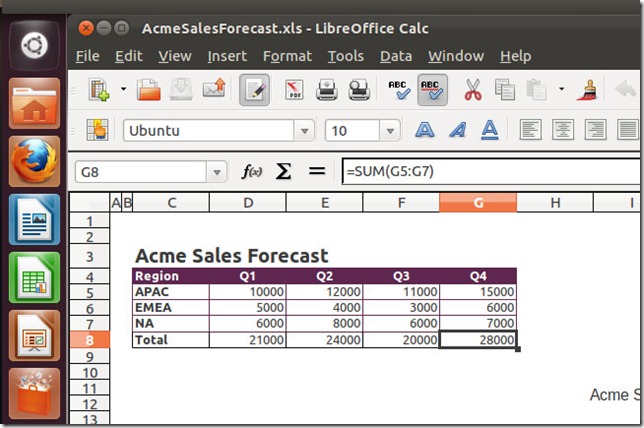Toggle Center Horizontally alignment

pos(563,130)
